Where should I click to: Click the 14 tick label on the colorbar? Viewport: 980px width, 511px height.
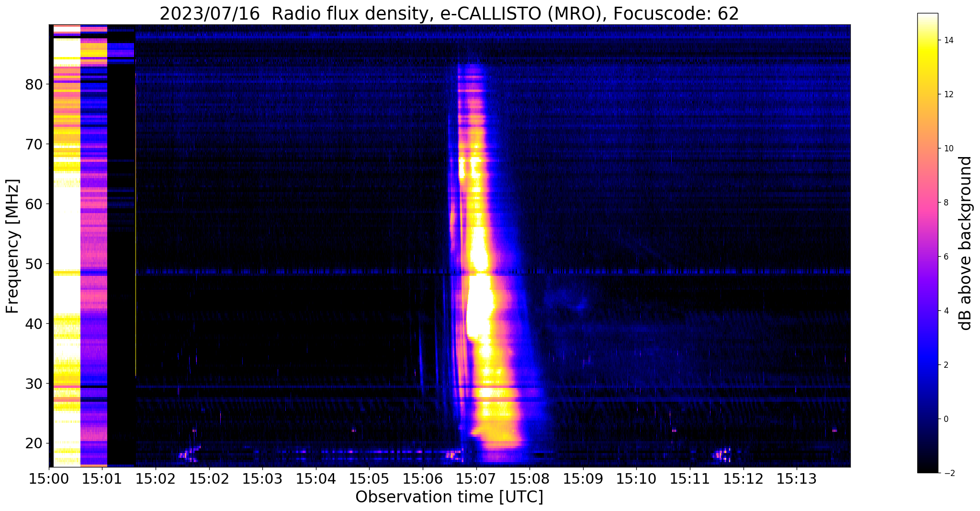[948, 40]
